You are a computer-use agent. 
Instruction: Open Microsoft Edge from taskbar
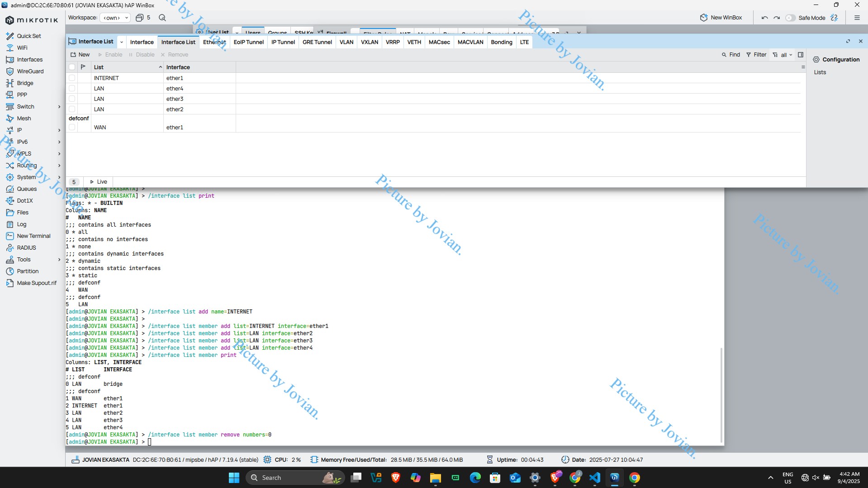[x=475, y=478]
